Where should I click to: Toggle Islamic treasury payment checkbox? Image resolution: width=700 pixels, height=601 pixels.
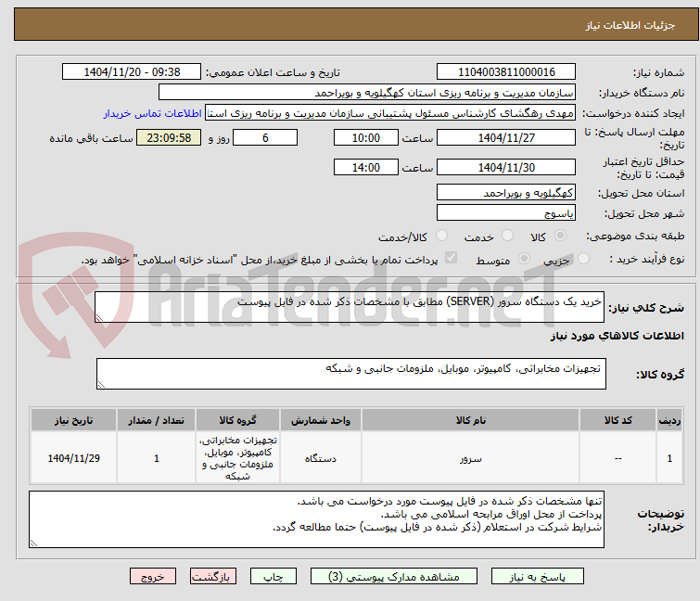pyautogui.click(x=452, y=258)
